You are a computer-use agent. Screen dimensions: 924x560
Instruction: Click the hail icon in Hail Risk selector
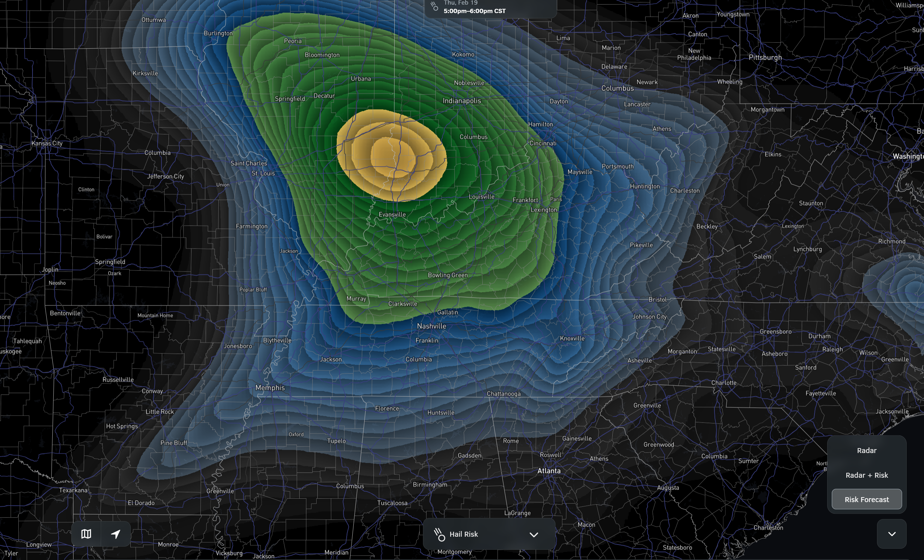439,534
